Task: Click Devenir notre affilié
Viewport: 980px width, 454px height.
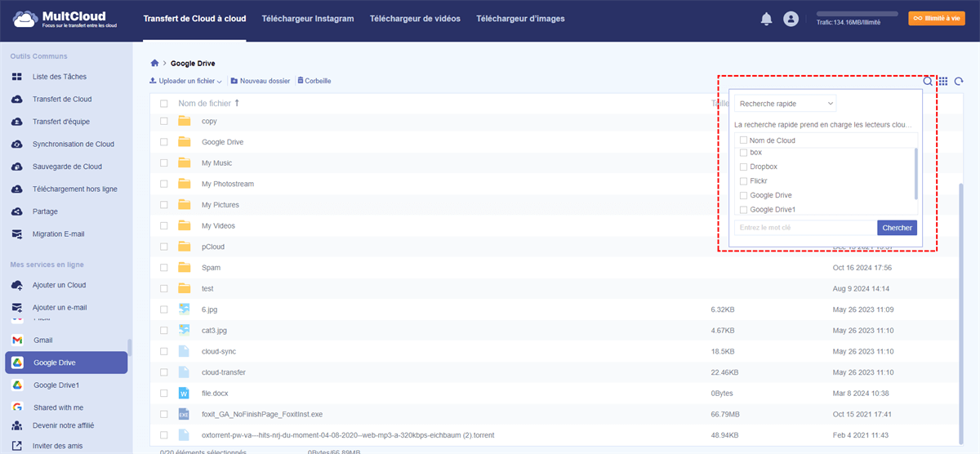Action: pyautogui.click(x=63, y=425)
